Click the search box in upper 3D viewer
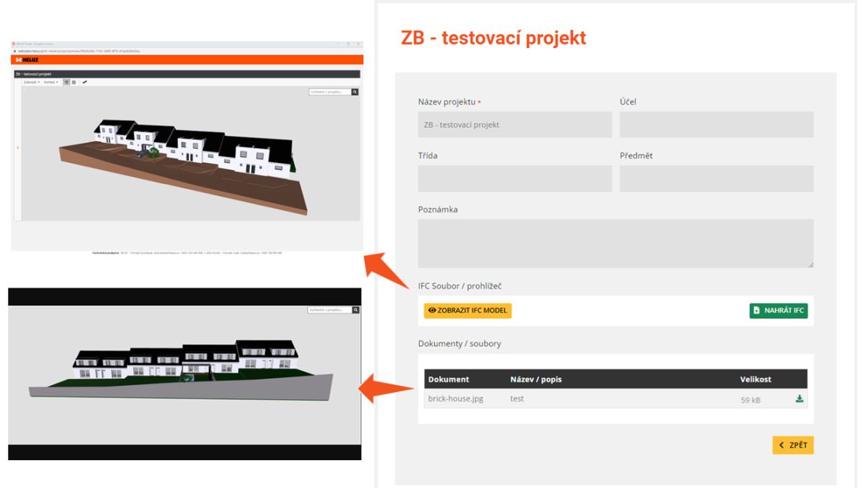Screen dimensions: 868x488 point(329,92)
